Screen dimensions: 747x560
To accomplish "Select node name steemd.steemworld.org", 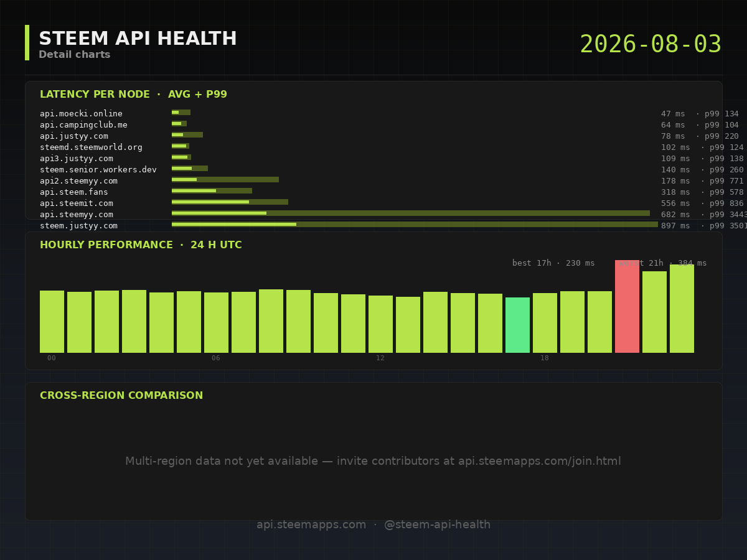I will click(91, 147).
